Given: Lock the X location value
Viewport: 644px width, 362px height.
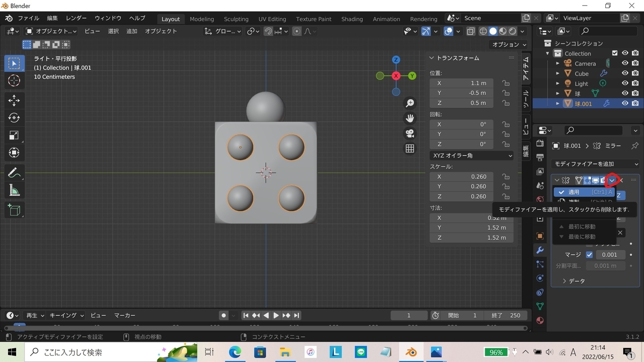Looking at the screenshot, I should (x=506, y=83).
